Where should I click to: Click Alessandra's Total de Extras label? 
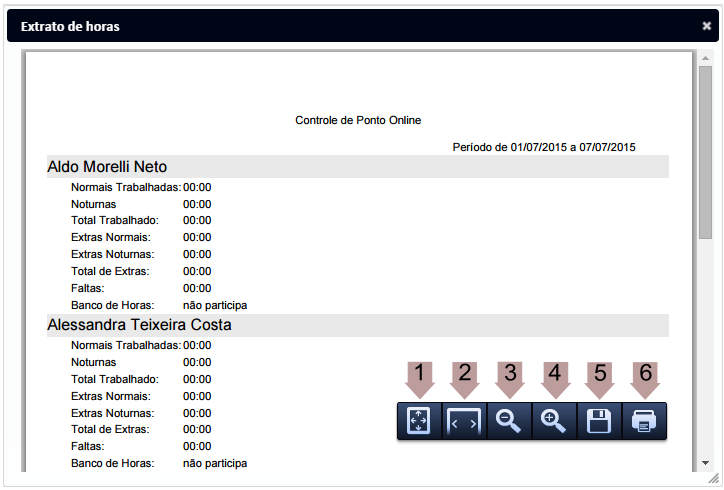110,429
